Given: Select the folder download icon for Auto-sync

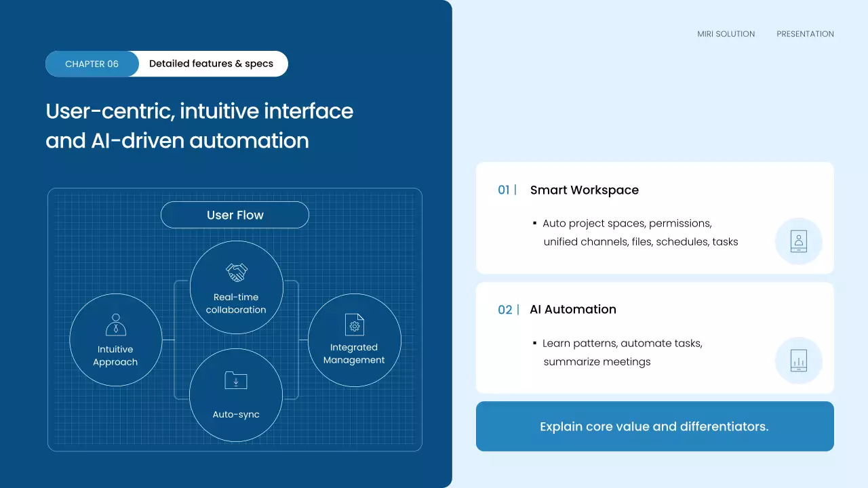Looking at the screenshot, I should 236,380.
